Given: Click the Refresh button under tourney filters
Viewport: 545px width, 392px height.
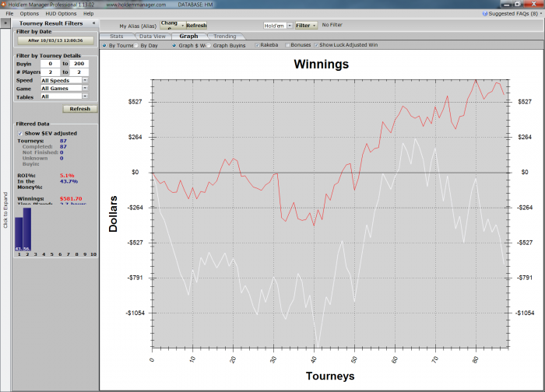Looking at the screenshot, I should coord(80,109).
